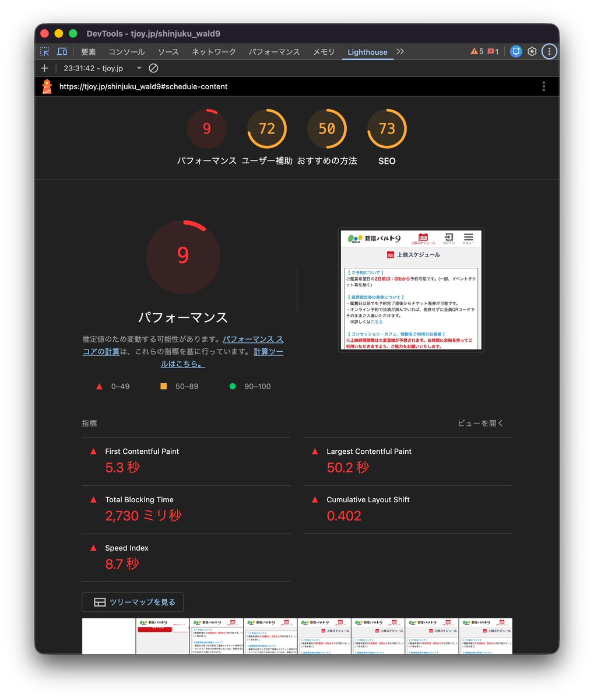The image size is (594, 700).
Task: Open DevTools settings gear
Action: click(x=532, y=51)
